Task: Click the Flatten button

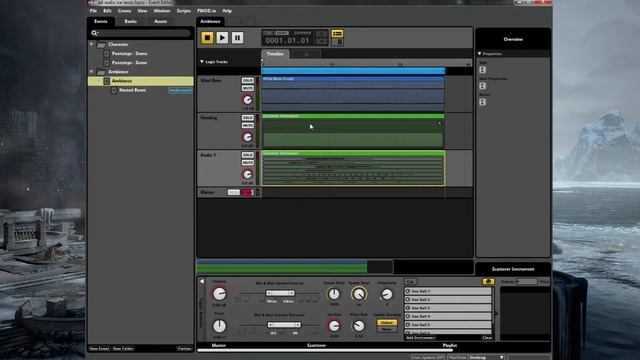Action: coord(184,349)
